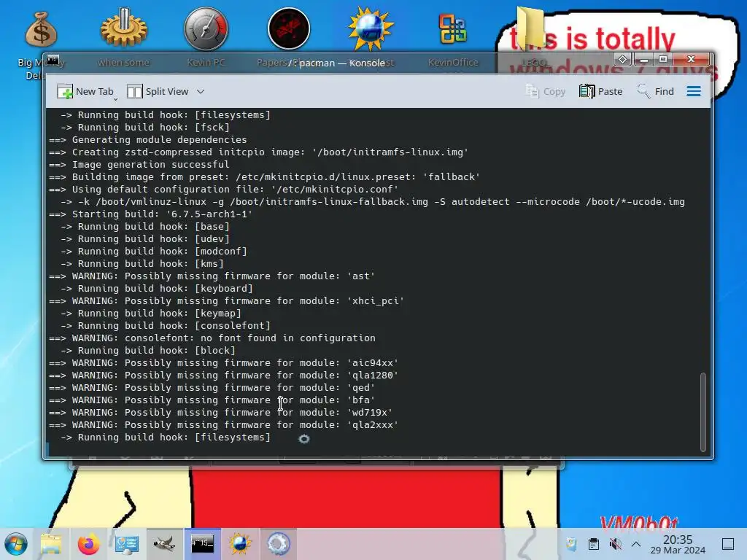The width and height of the screenshot is (747, 560).
Task: Toggle the keep-on-all-desktops diamond title bar button
Action: click(x=623, y=60)
